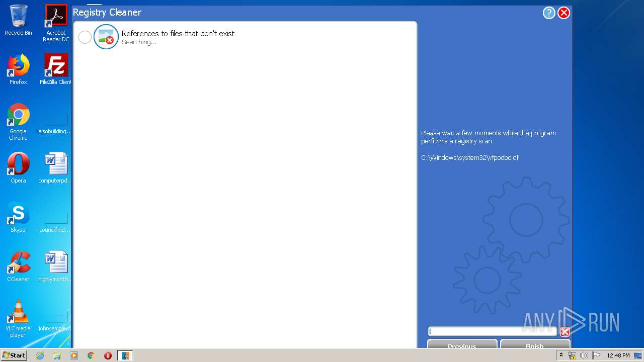Viewport: 644px width, 362px height.
Task: Select 'References to files that don't exist' text
Action: click(178, 33)
